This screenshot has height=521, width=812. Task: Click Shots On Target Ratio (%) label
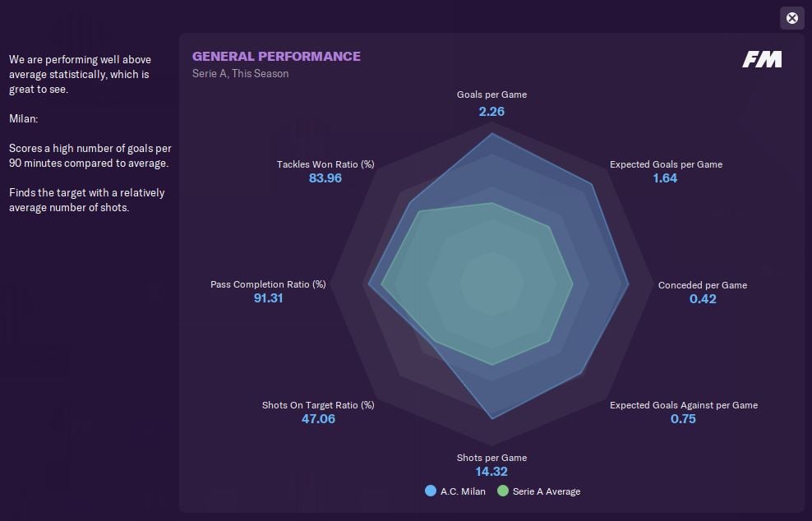pos(318,405)
